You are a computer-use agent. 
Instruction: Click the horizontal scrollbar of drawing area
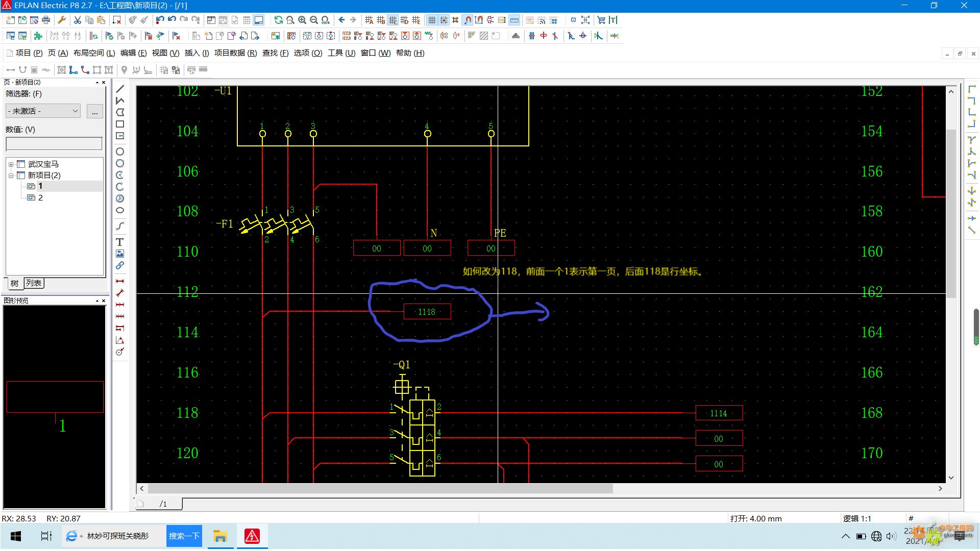(x=380, y=488)
